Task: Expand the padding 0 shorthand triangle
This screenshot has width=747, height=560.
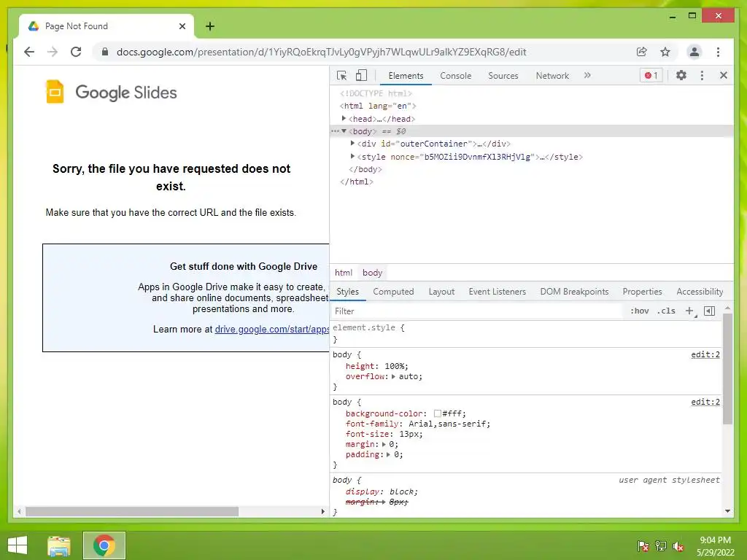Action: (389, 455)
